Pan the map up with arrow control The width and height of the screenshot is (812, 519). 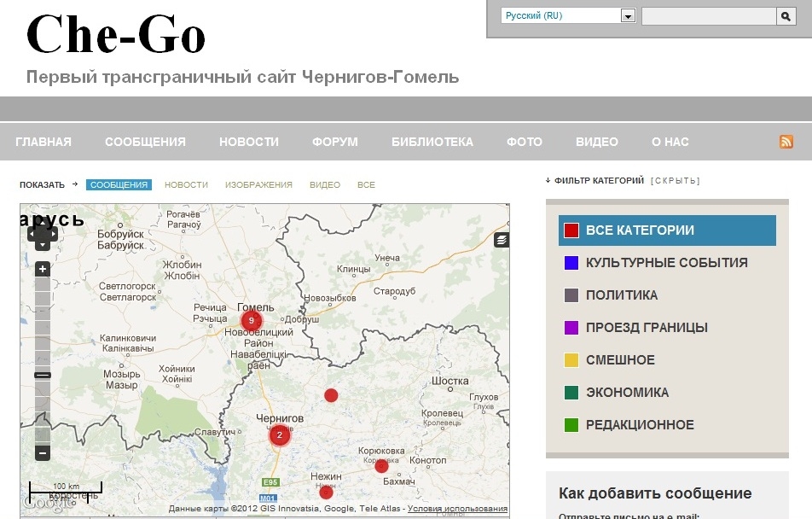(x=43, y=221)
